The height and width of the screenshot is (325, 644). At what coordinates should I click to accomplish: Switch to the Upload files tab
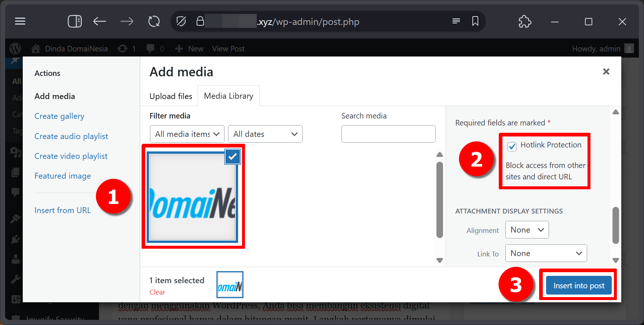click(x=171, y=96)
